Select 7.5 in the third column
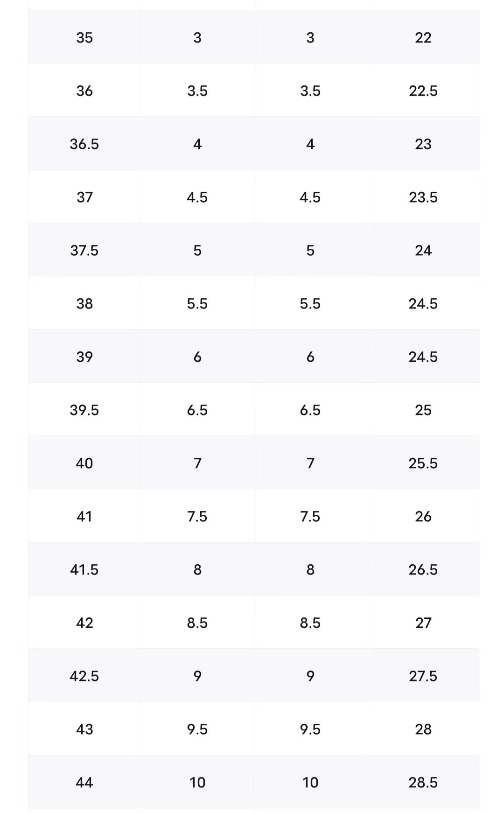504x813 pixels. (310, 516)
